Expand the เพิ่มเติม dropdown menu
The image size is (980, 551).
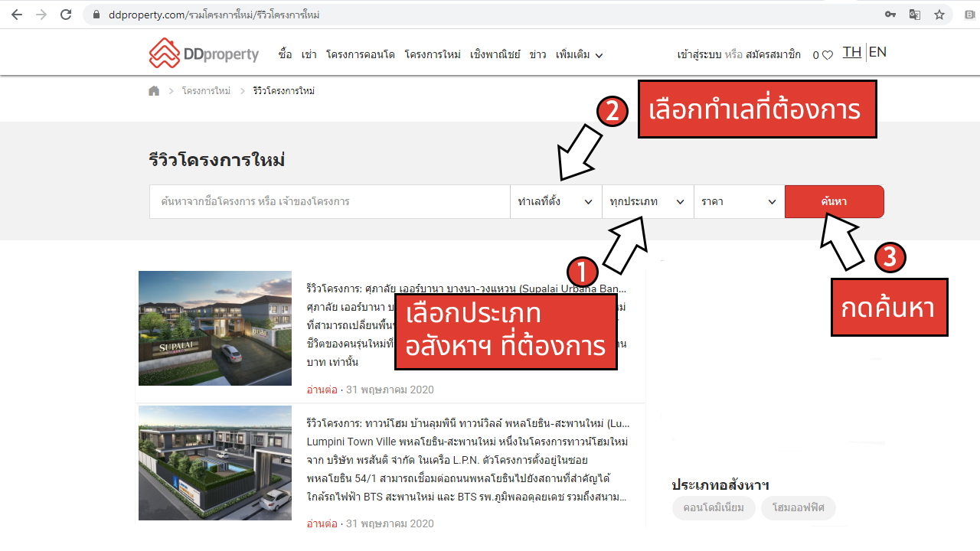click(580, 54)
